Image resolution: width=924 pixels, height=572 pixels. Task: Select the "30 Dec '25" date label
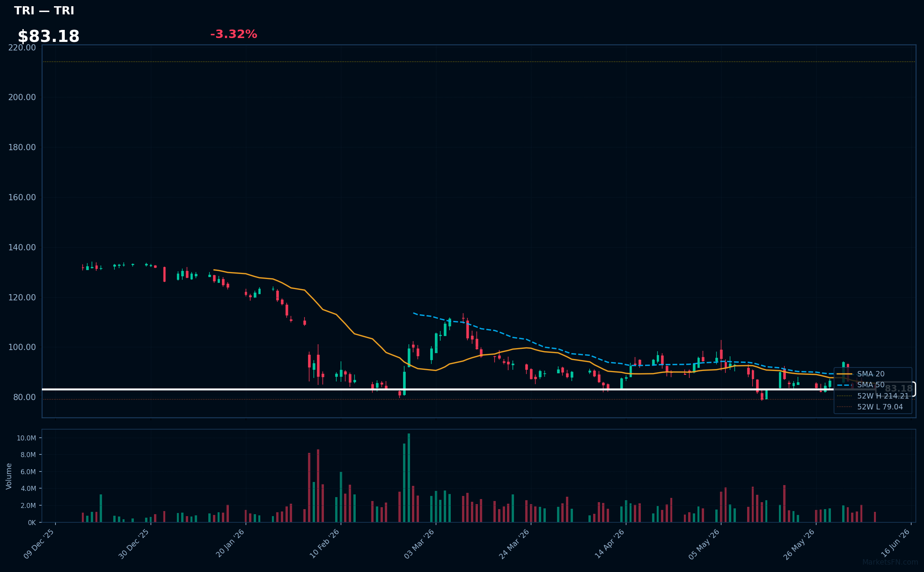[x=134, y=544]
